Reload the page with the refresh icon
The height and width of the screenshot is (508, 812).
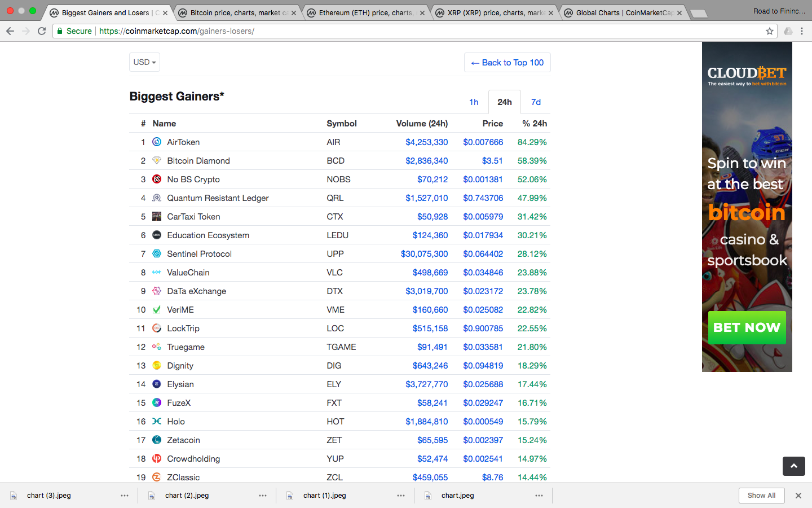click(42, 31)
